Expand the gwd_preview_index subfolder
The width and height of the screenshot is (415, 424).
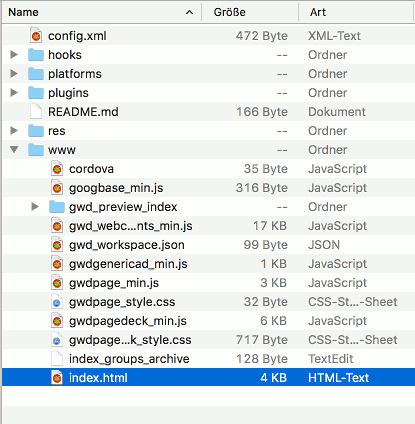pyautogui.click(x=35, y=206)
